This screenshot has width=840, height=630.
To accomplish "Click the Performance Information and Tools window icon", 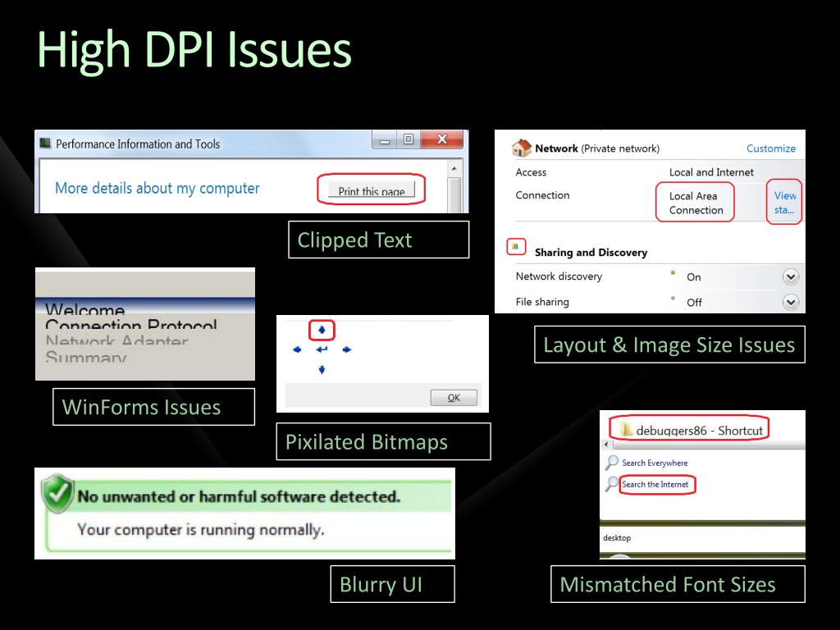I will click(45, 143).
